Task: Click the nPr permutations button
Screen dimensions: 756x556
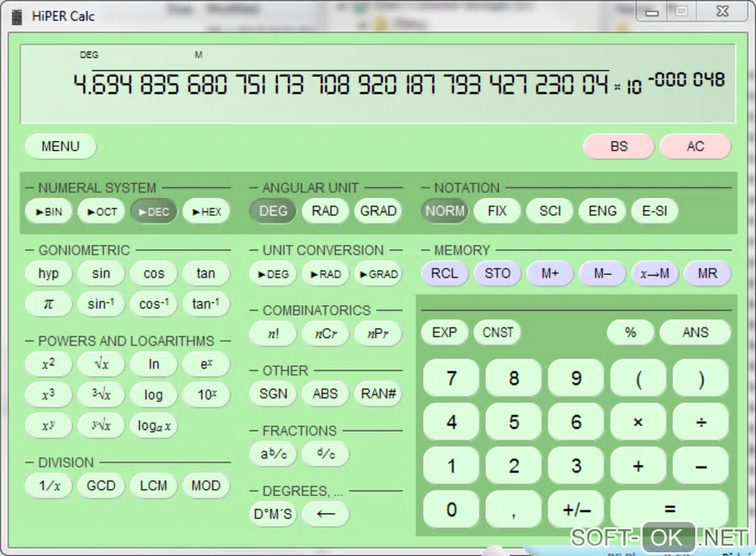Action: point(378,334)
